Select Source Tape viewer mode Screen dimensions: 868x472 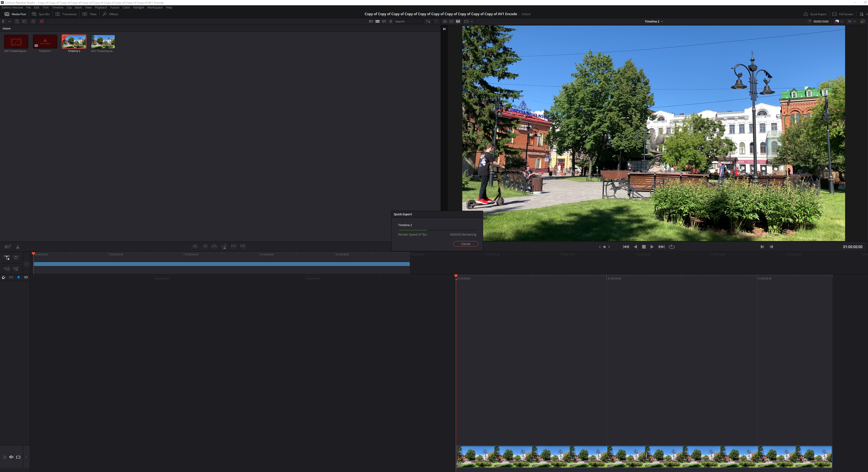451,22
